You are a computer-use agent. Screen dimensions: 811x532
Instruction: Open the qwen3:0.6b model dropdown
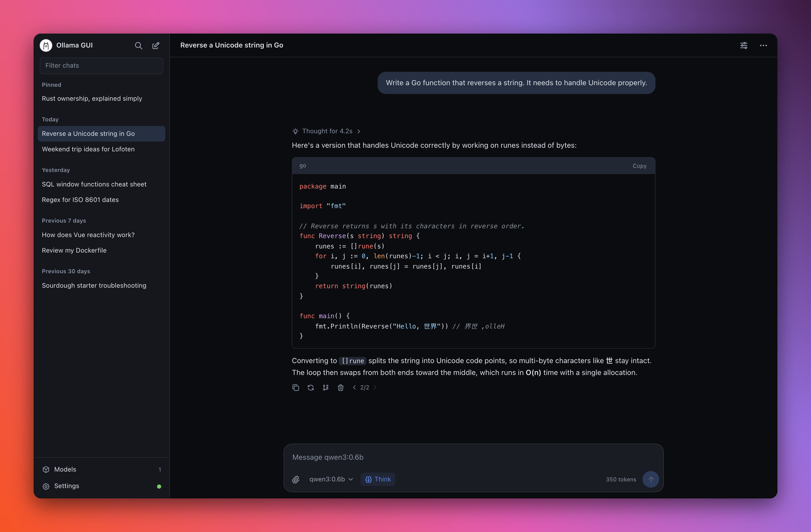click(x=331, y=479)
